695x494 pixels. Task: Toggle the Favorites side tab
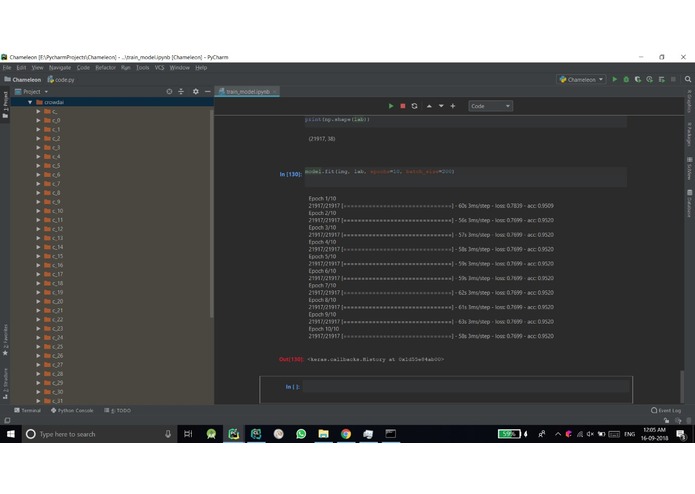pyautogui.click(x=5, y=340)
